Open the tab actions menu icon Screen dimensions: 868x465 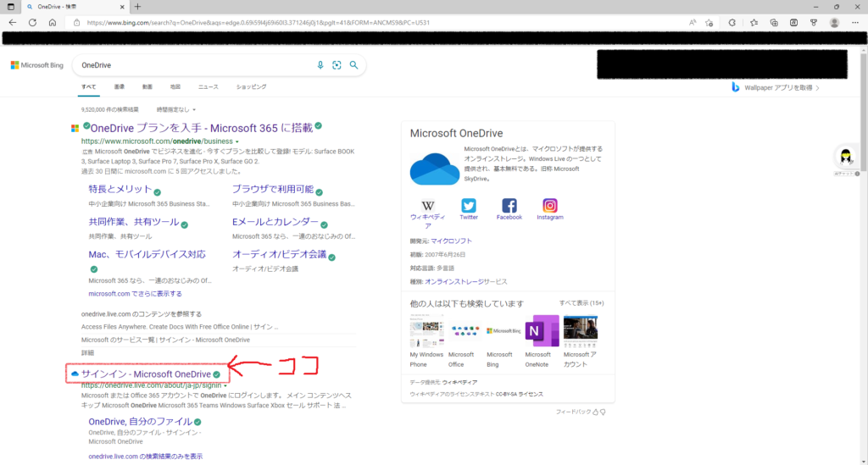click(x=10, y=7)
